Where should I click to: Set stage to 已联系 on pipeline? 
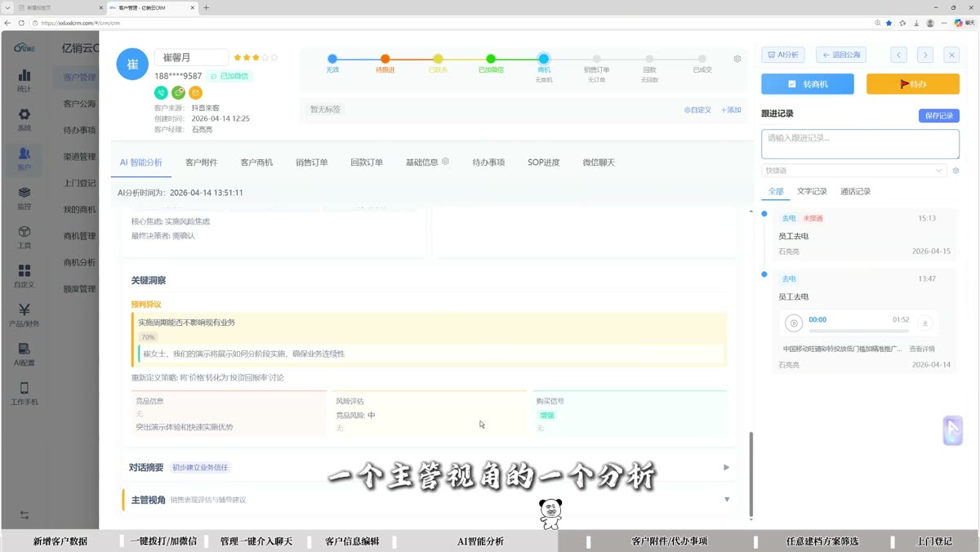(x=438, y=59)
